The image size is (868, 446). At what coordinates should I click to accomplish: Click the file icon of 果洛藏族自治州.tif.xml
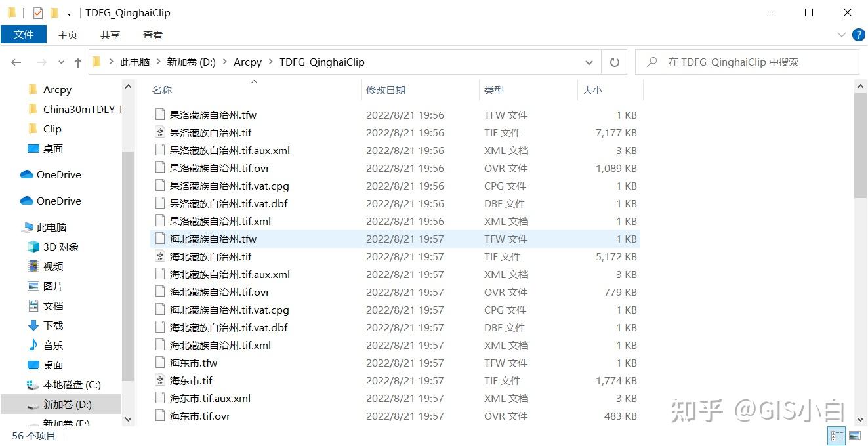pyautogui.click(x=159, y=221)
